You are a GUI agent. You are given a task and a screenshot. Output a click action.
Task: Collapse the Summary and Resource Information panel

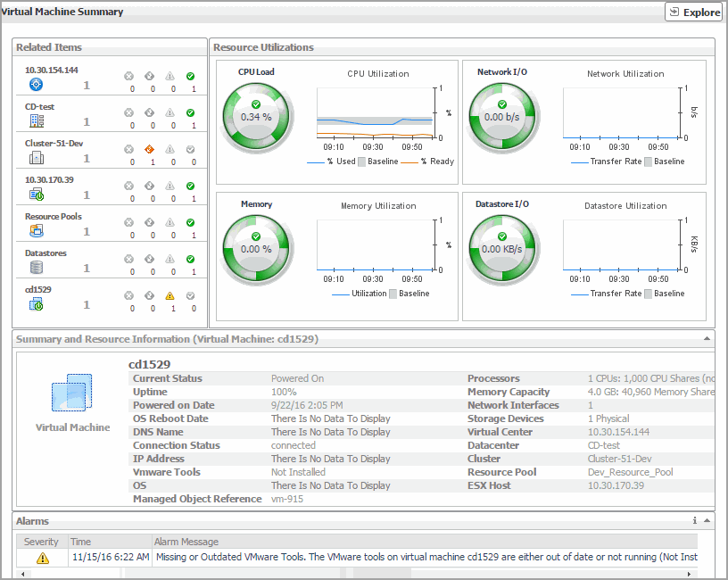click(707, 340)
